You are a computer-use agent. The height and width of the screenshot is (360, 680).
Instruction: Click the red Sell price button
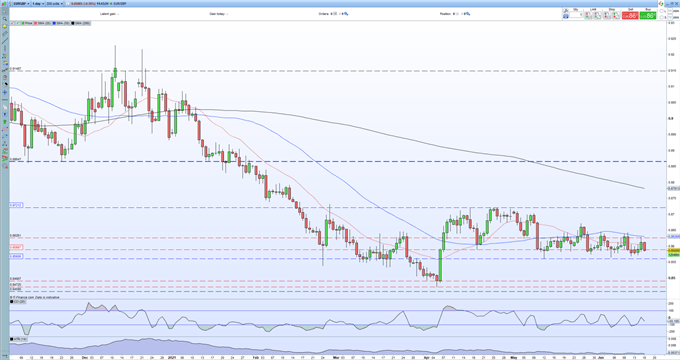click(x=630, y=15)
